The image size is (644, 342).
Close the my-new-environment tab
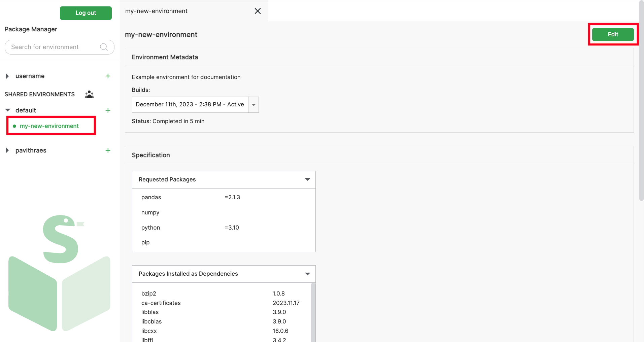click(258, 11)
